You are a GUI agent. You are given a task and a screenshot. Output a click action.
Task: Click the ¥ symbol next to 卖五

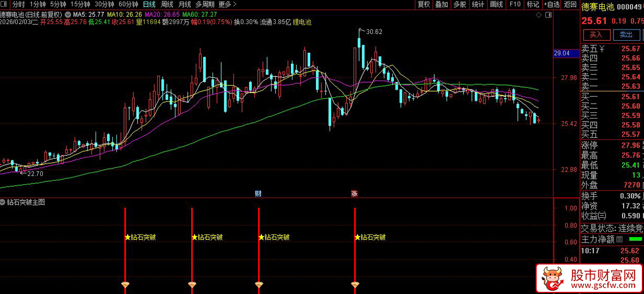(602, 49)
